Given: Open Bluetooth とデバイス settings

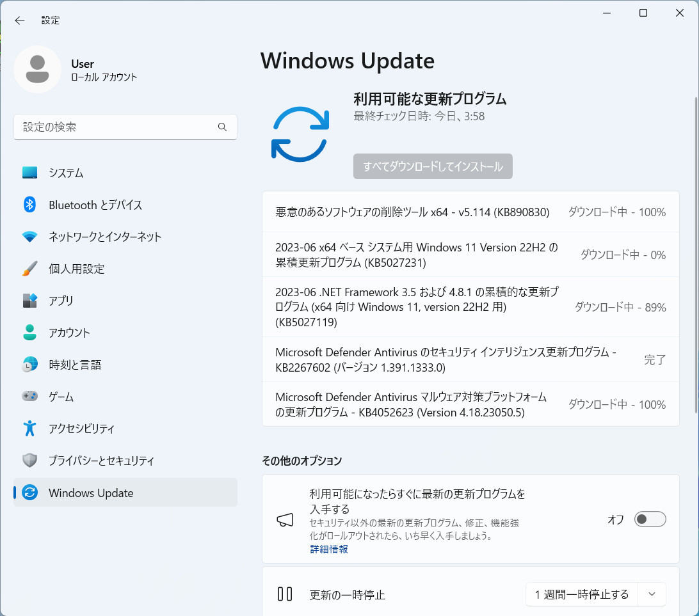Looking at the screenshot, I should 125,205.
